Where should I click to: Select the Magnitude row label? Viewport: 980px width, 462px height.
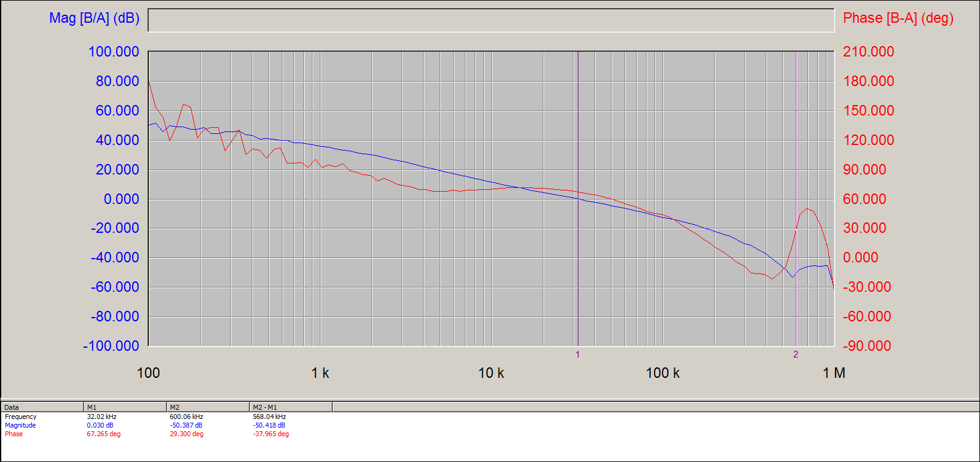[x=20, y=425]
